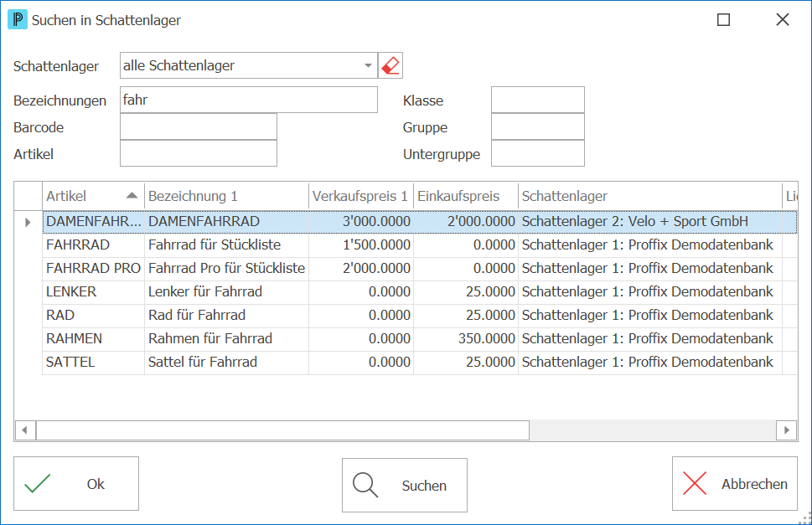Click the Artikel search input field
The image size is (812, 525).
coord(199,153)
